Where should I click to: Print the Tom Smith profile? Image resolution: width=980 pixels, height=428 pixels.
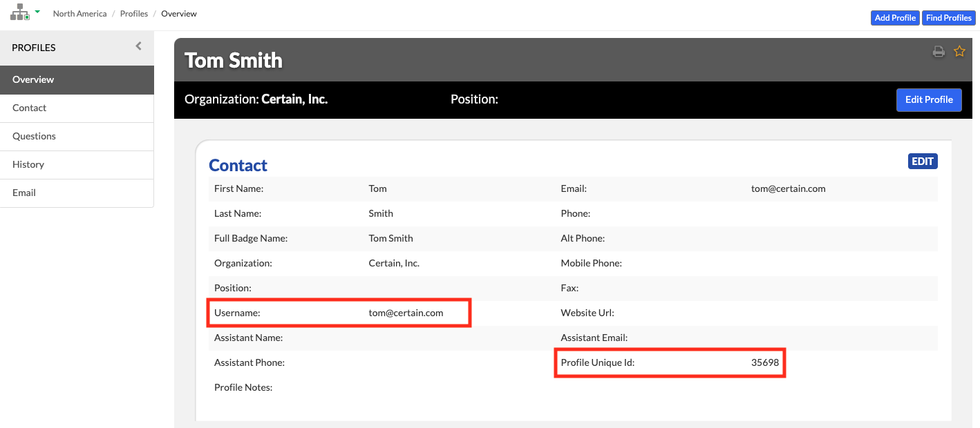click(x=939, y=51)
